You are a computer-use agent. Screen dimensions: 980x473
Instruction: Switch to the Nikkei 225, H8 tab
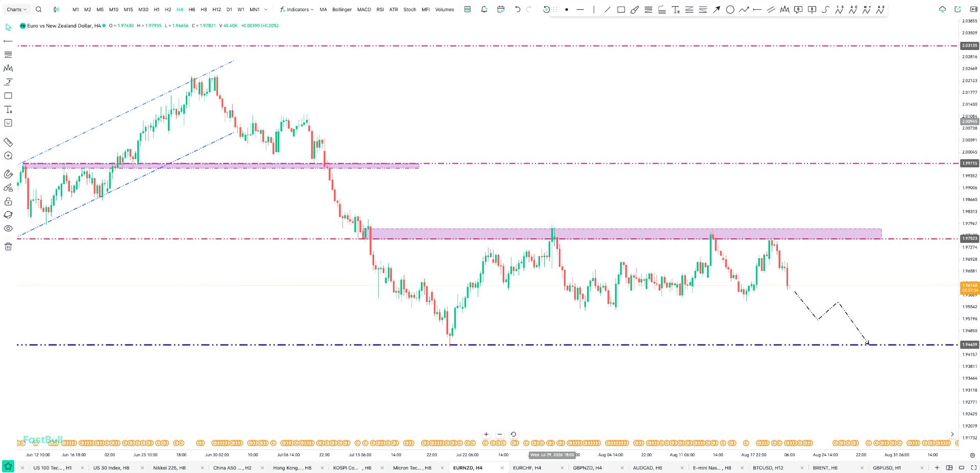pos(169,468)
